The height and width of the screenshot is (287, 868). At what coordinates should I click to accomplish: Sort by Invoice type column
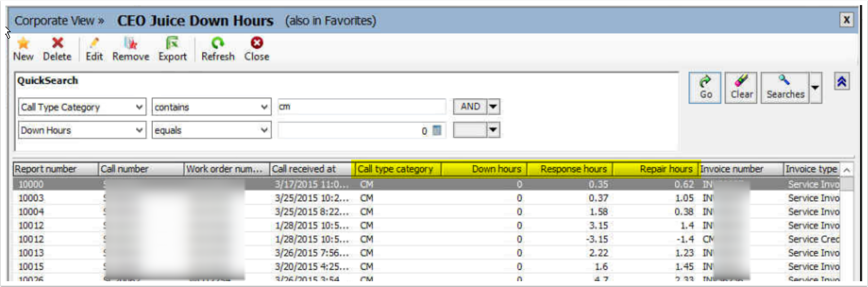(x=812, y=169)
